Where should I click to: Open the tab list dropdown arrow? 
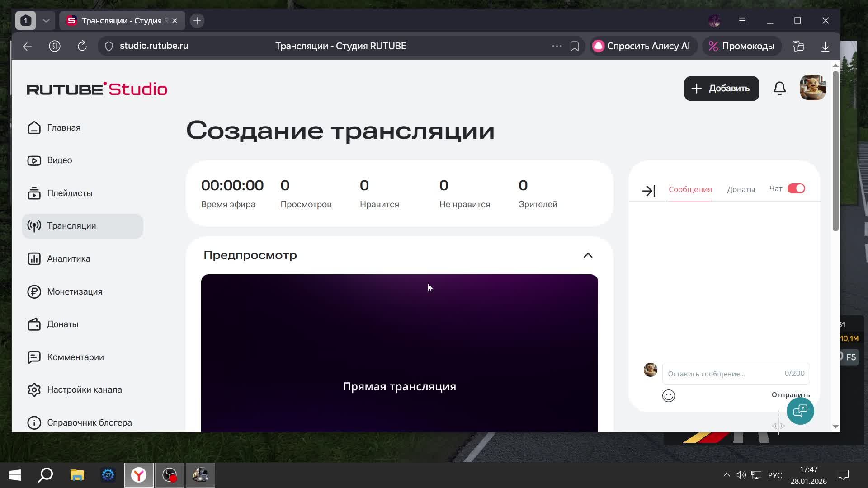coord(46,21)
